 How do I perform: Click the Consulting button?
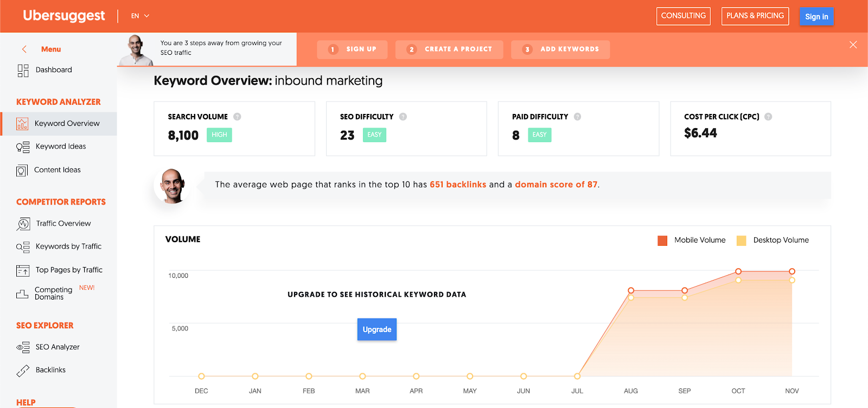[x=684, y=16]
